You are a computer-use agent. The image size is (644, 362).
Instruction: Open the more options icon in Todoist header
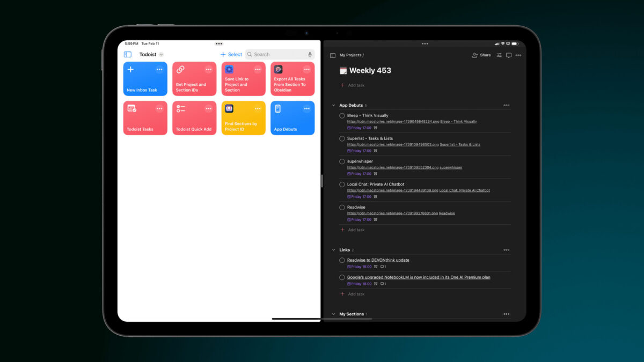(518, 55)
